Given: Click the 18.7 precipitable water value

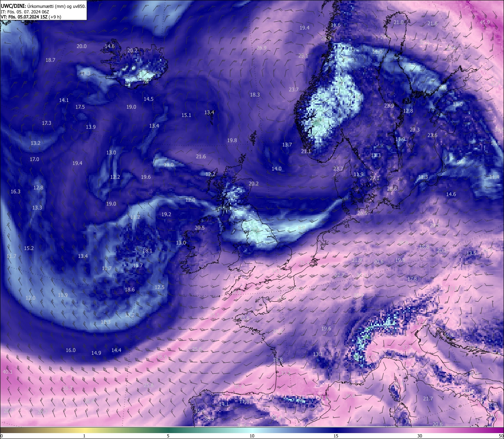Looking at the screenshot, I should pyautogui.click(x=50, y=60).
